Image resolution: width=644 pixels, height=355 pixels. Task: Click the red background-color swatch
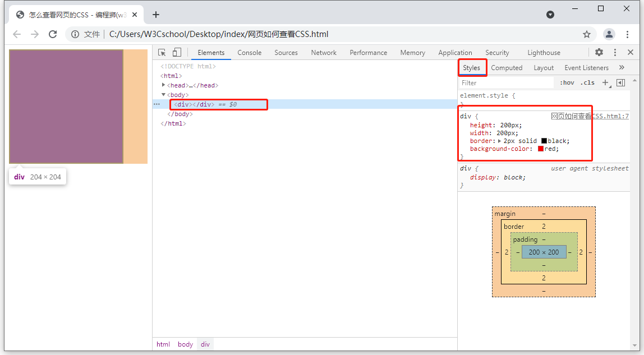pyautogui.click(x=541, y=149)
